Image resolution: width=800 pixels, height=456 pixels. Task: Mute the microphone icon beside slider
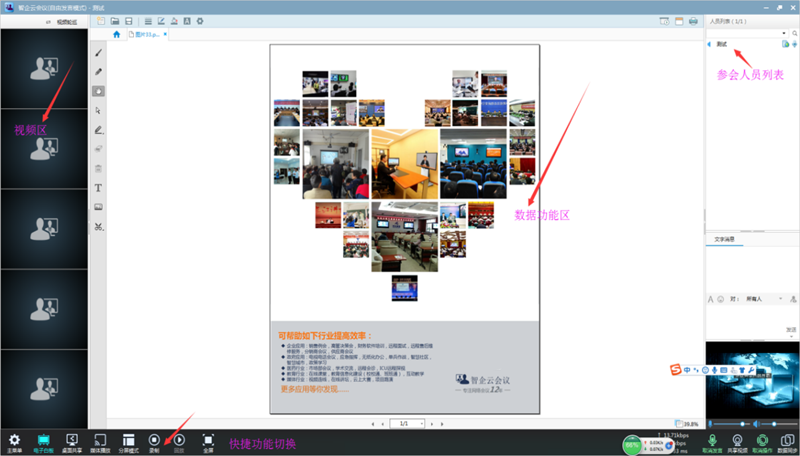click(x=710, y=424)
